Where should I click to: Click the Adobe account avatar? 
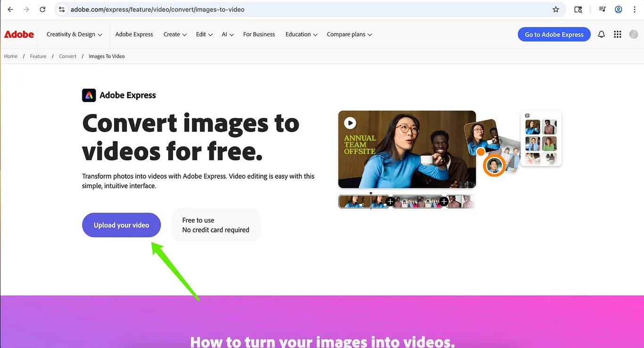[x=634, y=34]
